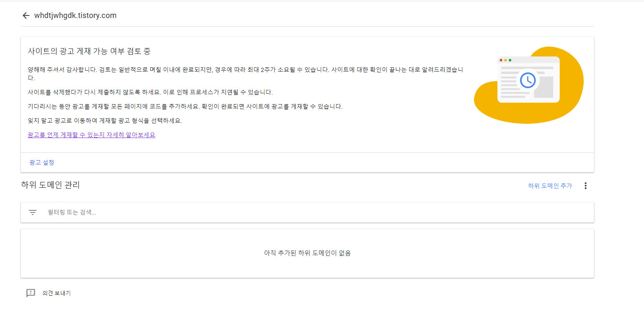Click the "아직 추가된 하위 도메인이 없음" empty area
644x317 pixels.
(x=307, y=253)
